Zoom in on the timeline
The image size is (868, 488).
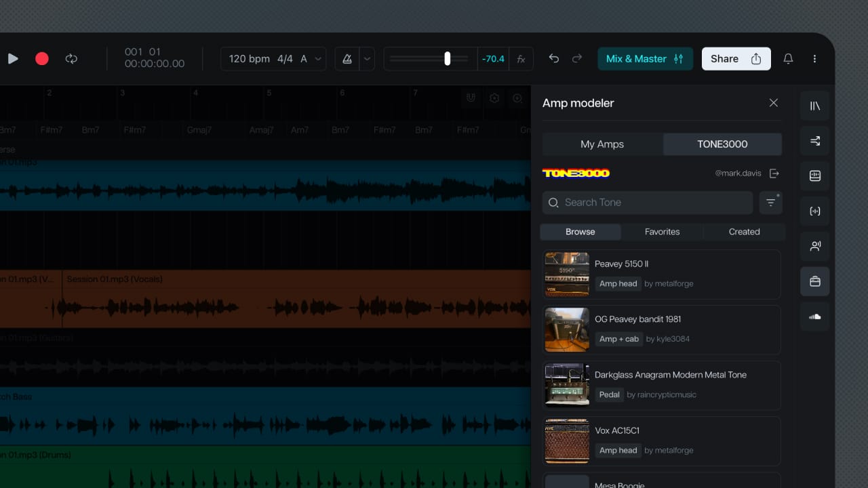517,98
